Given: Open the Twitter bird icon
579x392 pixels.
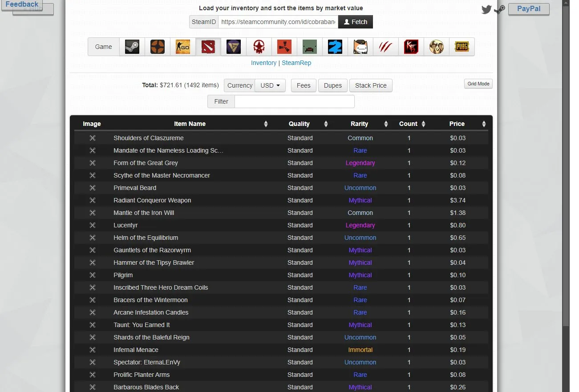Looking at the screenshot, I should pyautogui.click(x=486, y=9).
